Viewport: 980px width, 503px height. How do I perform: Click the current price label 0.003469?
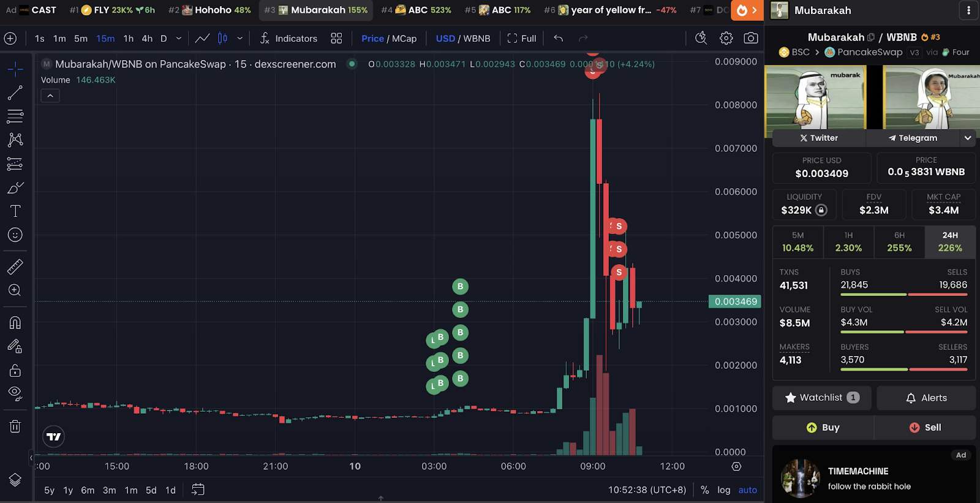[735, 301]
